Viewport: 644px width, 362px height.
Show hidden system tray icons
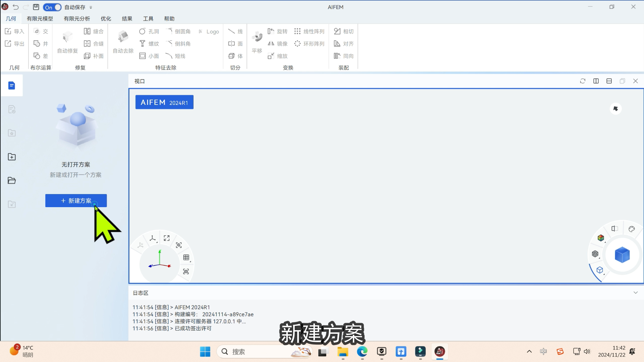tap(529, 352)
